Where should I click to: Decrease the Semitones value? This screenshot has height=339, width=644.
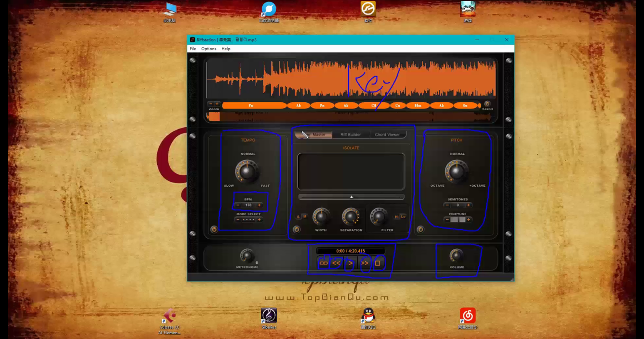[447, 205]
